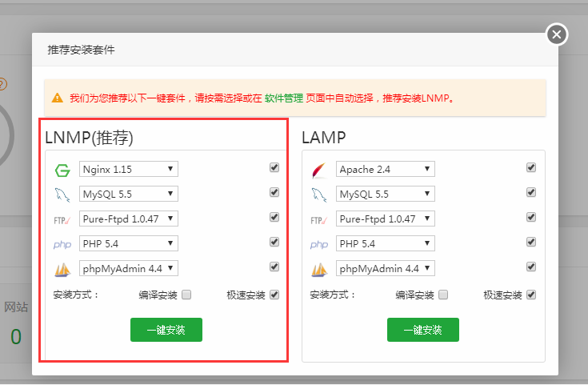Uncheck the Apache 2.4 checkbox

(x=531, y=168)
